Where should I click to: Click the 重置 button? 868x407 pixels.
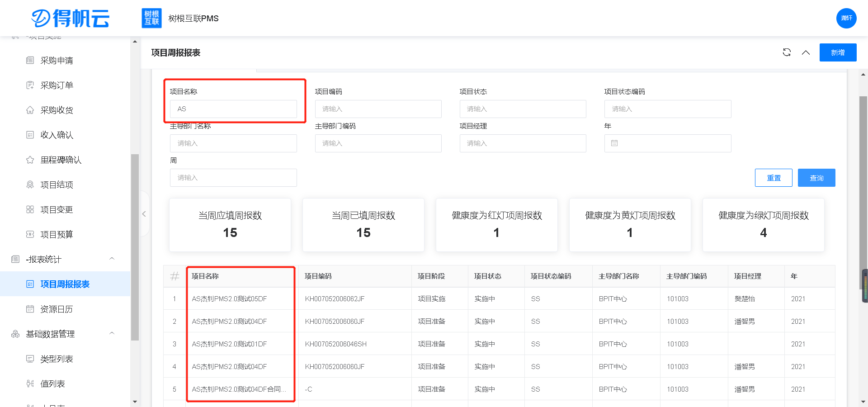[x=774, y=178]
